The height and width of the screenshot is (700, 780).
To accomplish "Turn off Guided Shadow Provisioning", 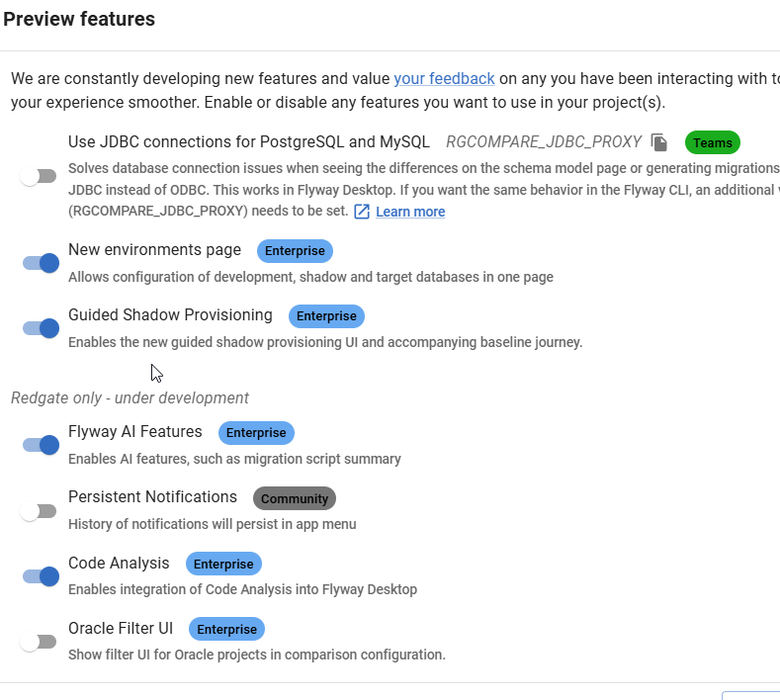I will coord(41,328).
